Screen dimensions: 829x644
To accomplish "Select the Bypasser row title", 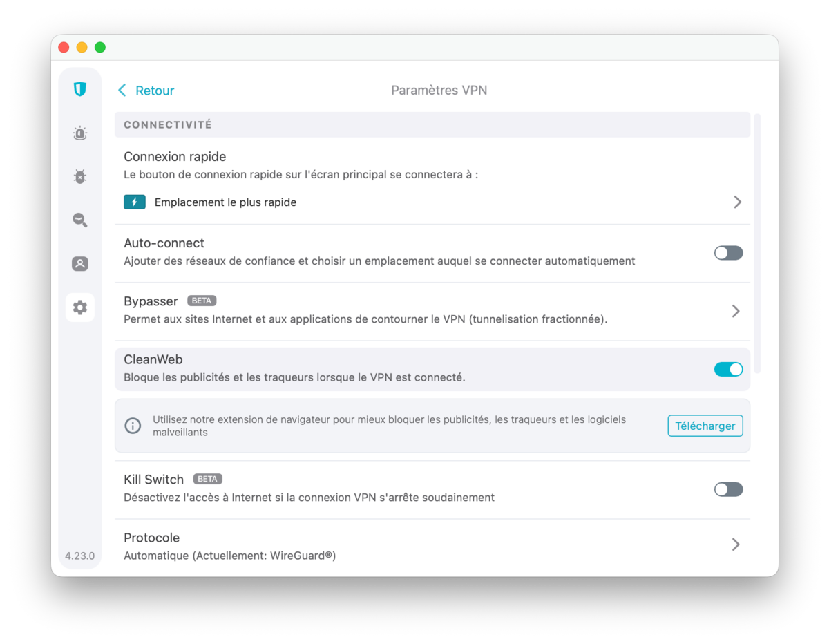I will [x=151, y=301].
